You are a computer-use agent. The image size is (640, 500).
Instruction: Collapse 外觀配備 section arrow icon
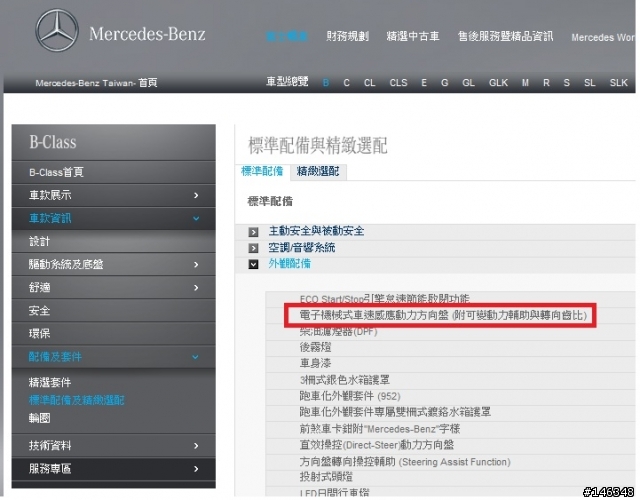[253, 264]
